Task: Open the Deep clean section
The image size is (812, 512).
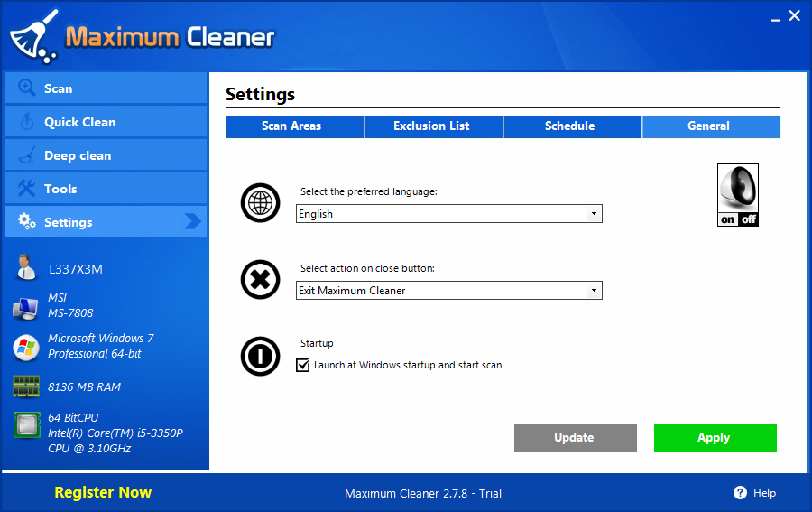Action: tap(106, 155)
